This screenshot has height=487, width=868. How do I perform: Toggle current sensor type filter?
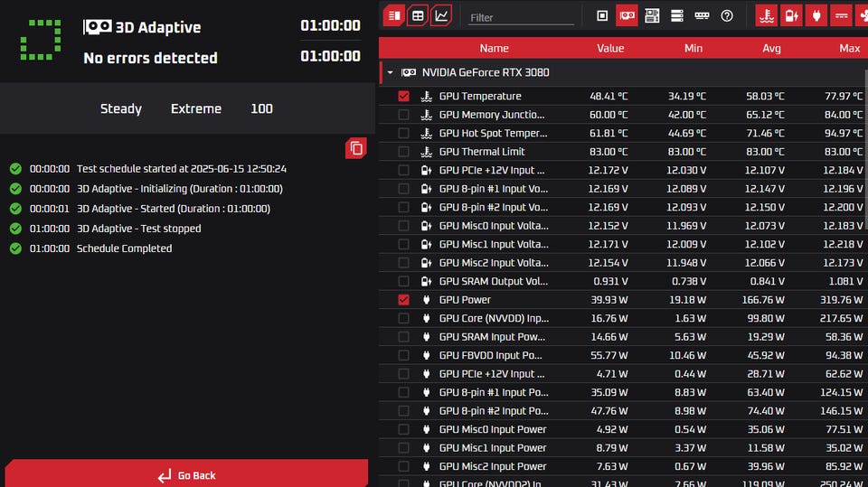click(842, 15)
